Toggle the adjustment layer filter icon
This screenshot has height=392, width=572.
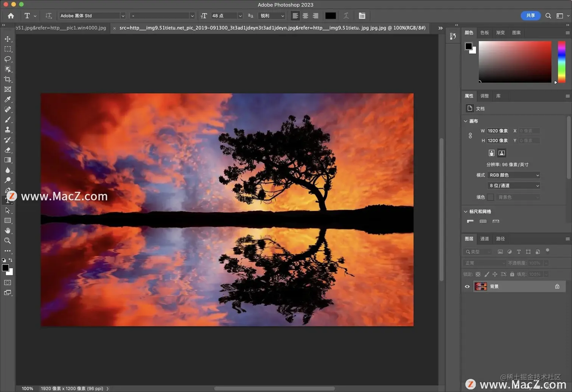click(510, 252)
